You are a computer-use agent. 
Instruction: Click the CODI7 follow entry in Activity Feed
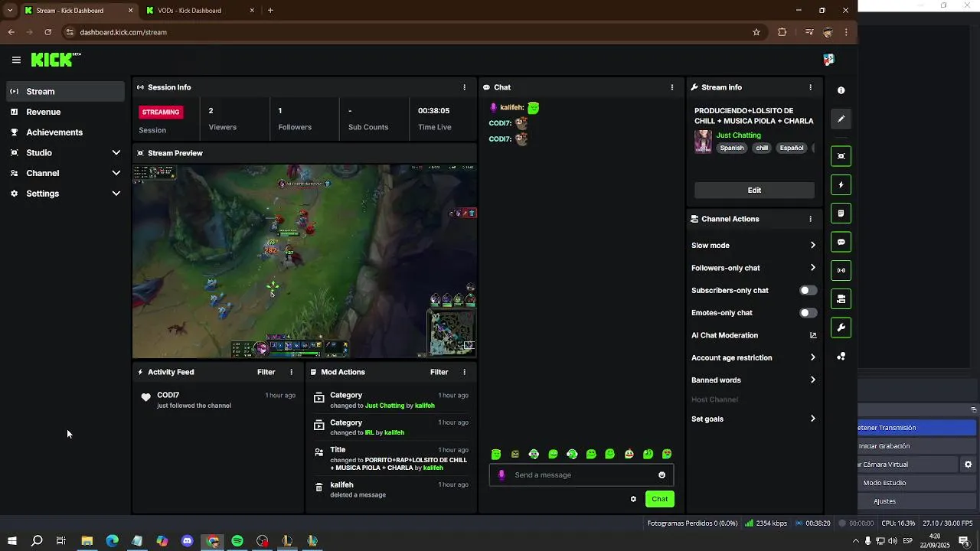[x=218, y=400]
